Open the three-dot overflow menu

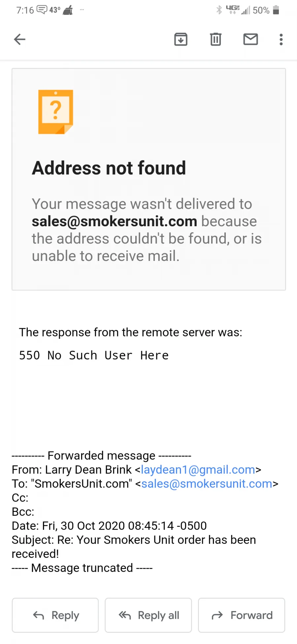[x=281, y=39]
